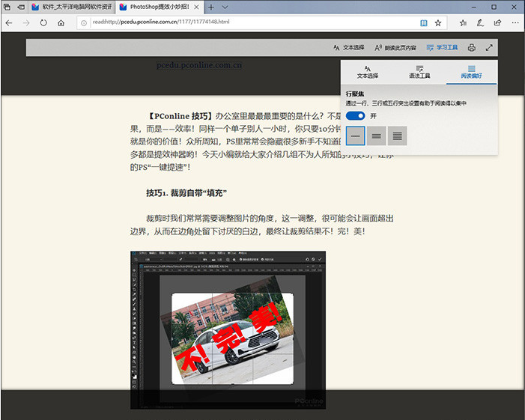The width and height of the screenshot is (525, 420).
Task: Add page to favorites with star icon
Action: pos(440,22)
